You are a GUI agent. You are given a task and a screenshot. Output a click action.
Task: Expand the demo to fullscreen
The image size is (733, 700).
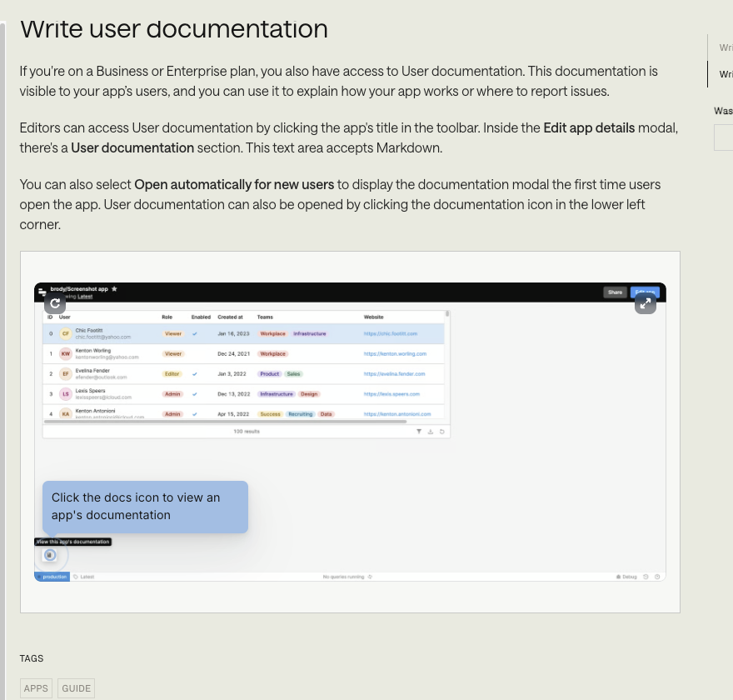645,304
